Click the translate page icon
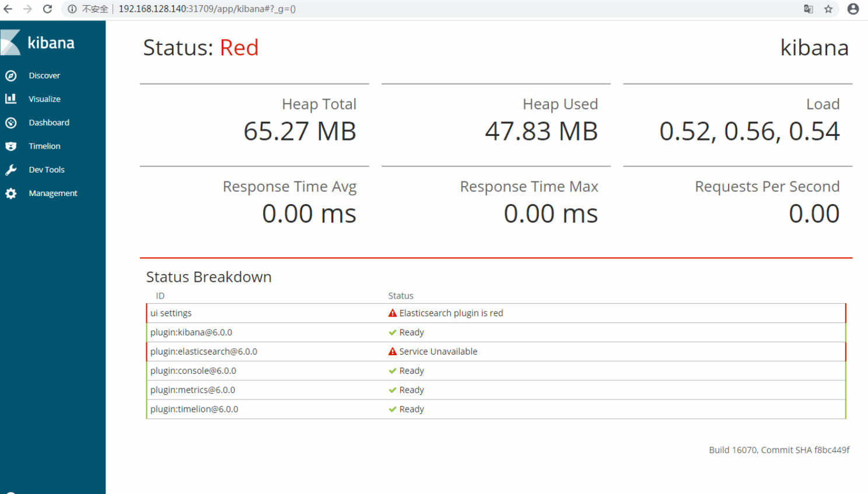This screenshot has width=868, height=494. 808,9
